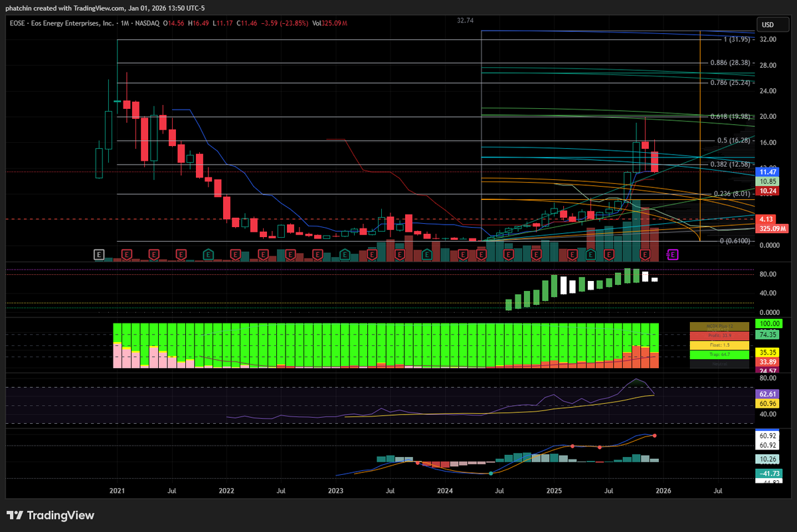This screenshot has width=797, height=532.
Task: Click the MCDX Plus 12 legend box
Action: (x=719, y=326)
